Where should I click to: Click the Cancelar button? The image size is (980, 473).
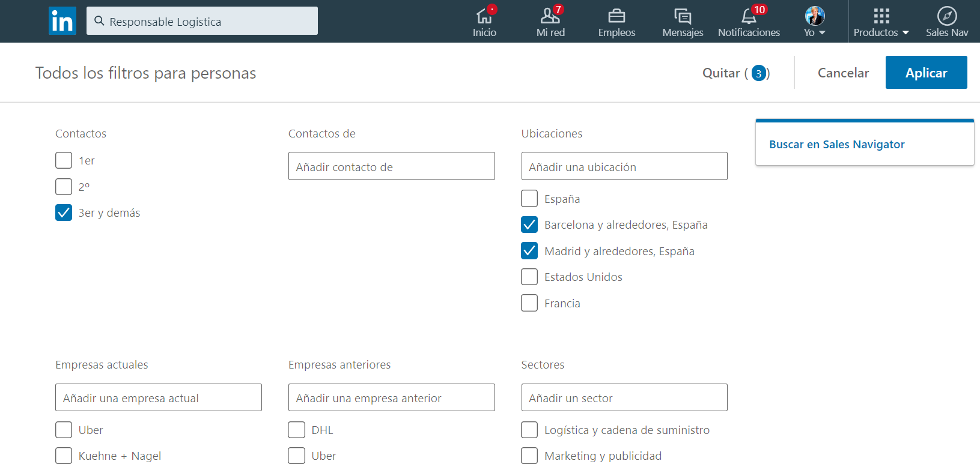point(843,73)
